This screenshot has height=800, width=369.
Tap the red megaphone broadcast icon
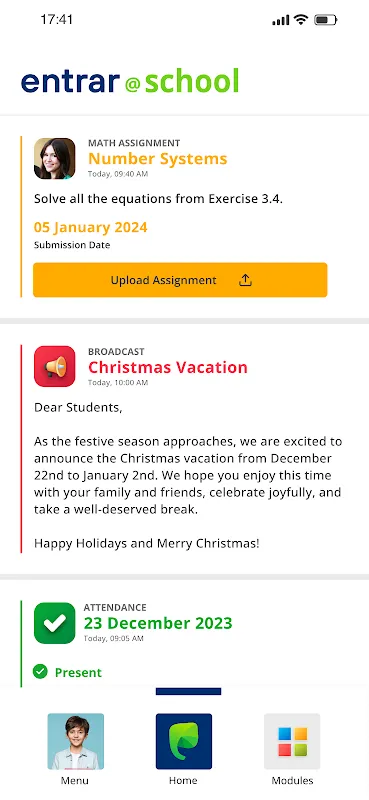click(55, 366)
